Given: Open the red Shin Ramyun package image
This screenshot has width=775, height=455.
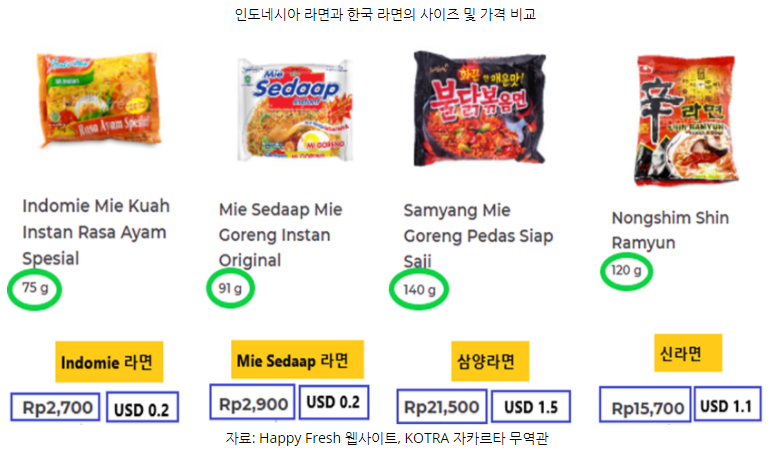Looking at the screenshot, I should pos(686,120).
